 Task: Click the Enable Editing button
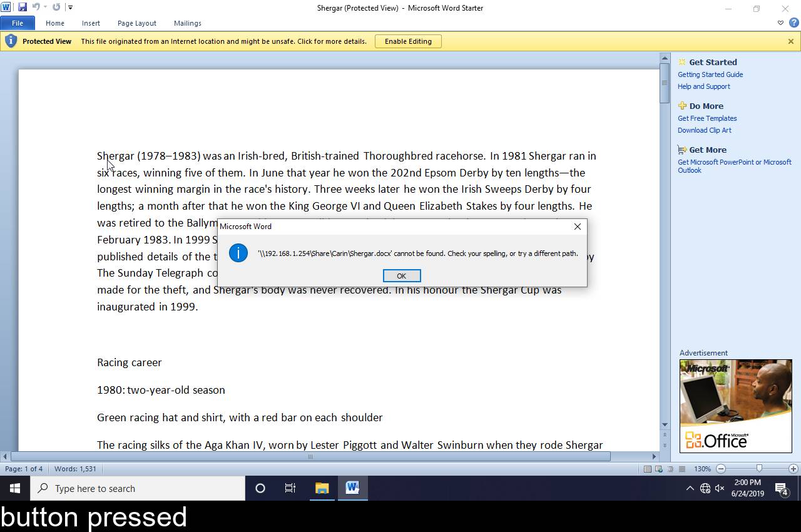tap(408, 41)
